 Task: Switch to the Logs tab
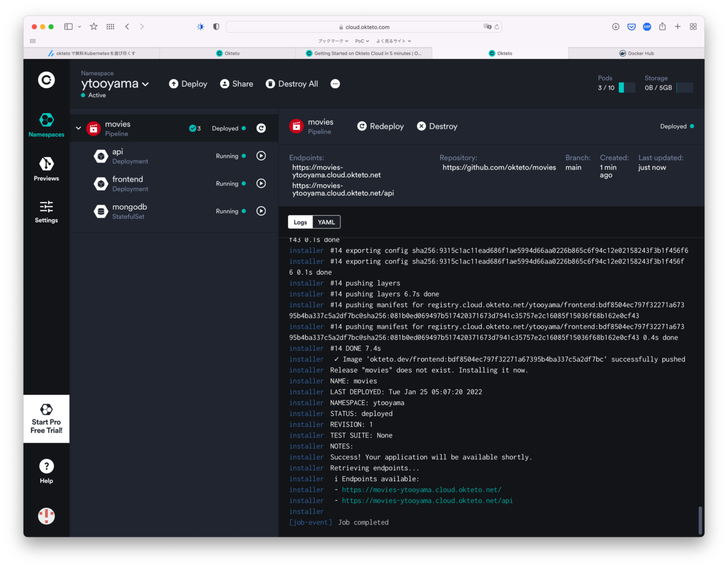(300, 222)
